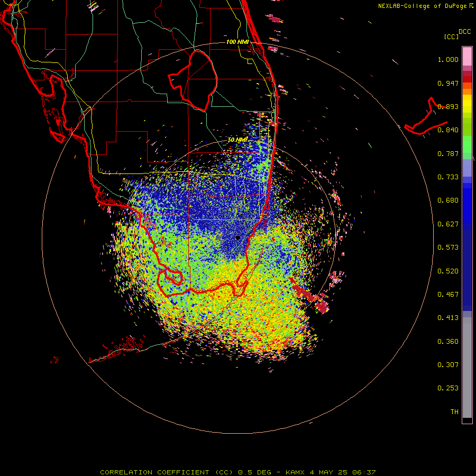Click the Bahamas island outline at right
This screenshot has width=476, height=476.
426,116
